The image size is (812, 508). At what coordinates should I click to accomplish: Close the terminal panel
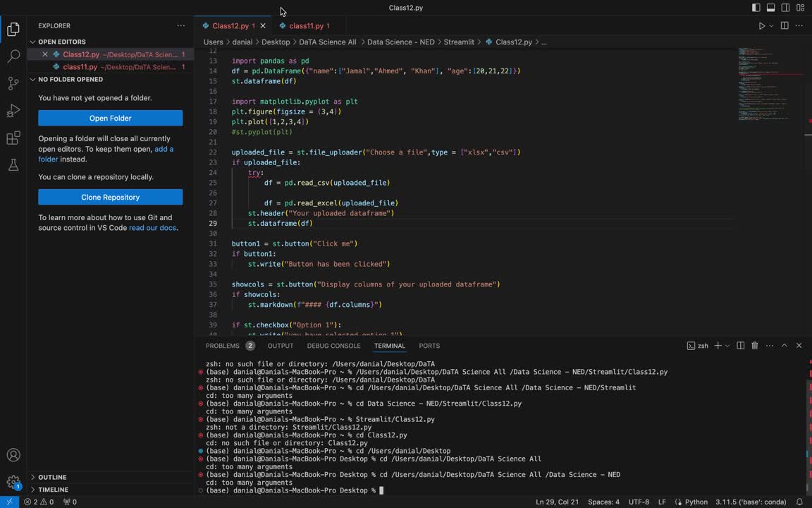(x=799, y=345)
